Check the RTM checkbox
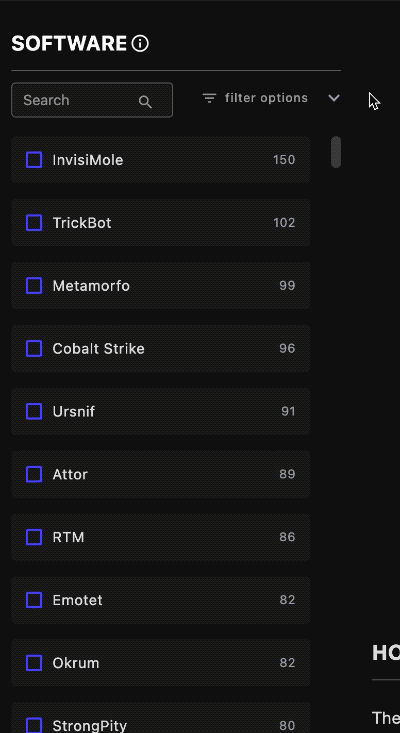400x733 pixels. (34, 537)
